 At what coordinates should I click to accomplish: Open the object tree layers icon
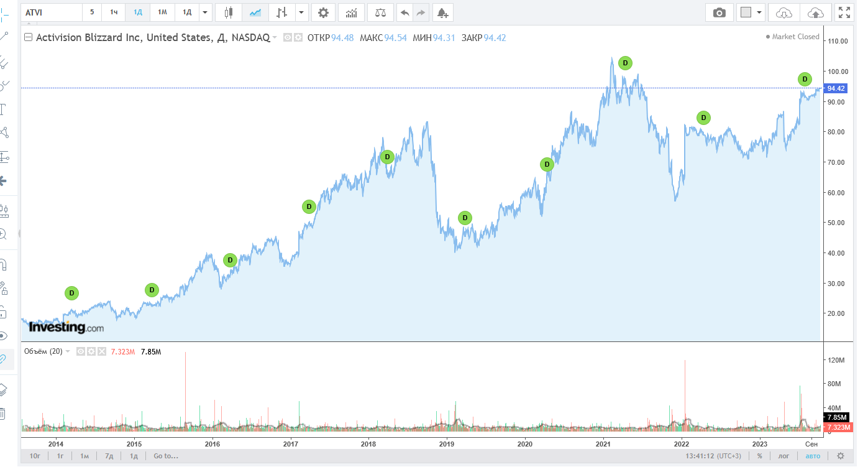[x=3, y=389]
